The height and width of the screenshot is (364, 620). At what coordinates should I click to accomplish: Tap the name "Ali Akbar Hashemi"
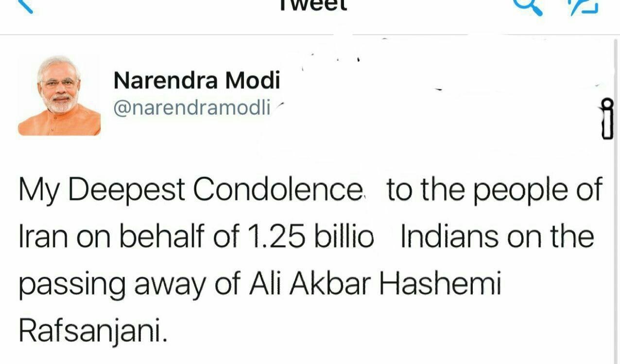click(374, 285)
